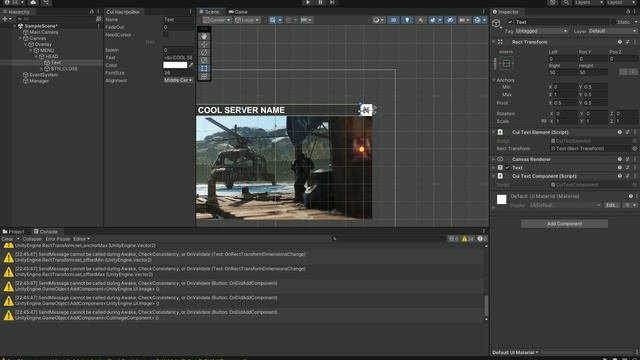Click the Play button
This screenshot has width=640, height=360.
pos(308,2)
